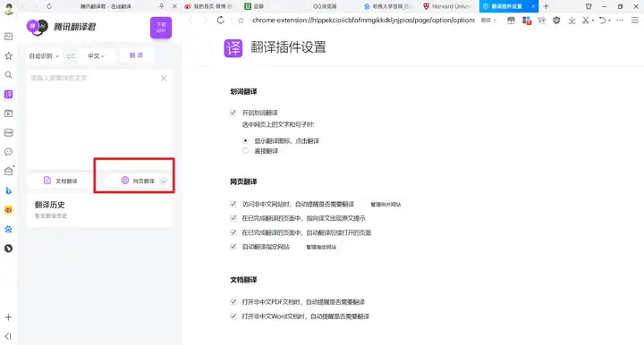Screen dimensions: 644x345
Task: Open a new browser tab
Action: pos(546,6)
